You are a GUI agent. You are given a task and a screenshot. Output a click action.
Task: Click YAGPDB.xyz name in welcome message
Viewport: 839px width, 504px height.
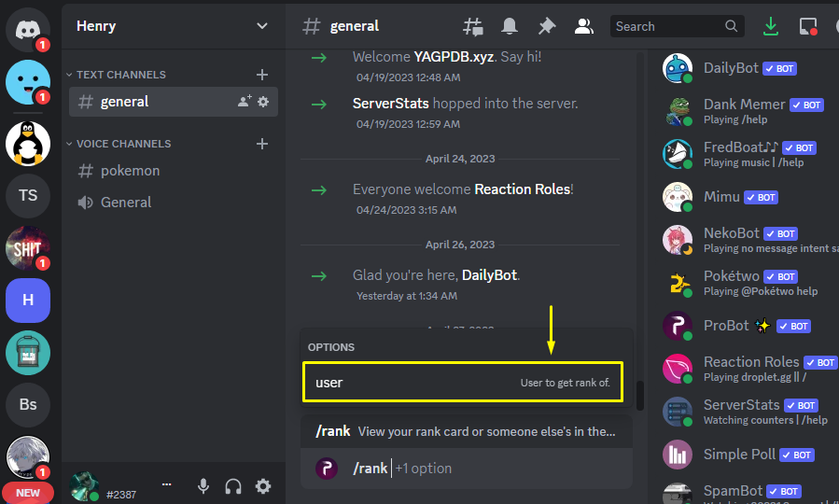pos(454,57)
